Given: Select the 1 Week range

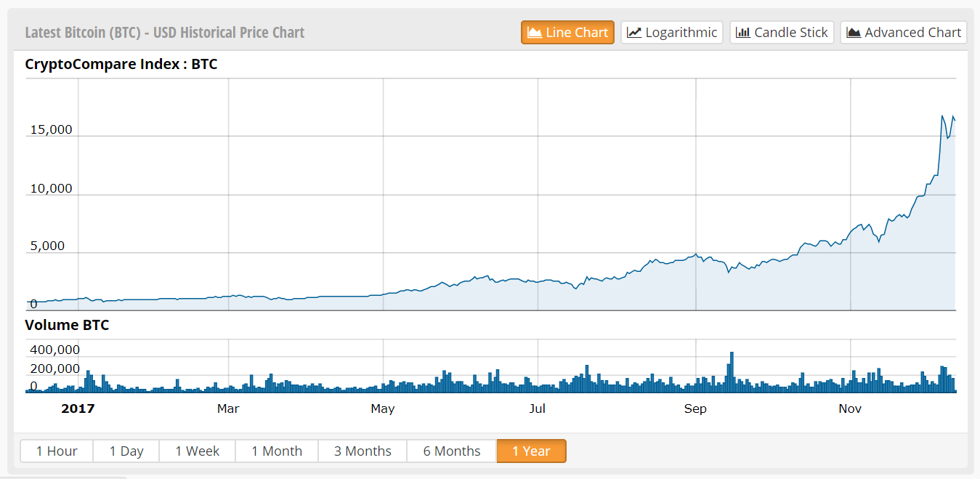Looking at the screenshot, I should 197,451.
